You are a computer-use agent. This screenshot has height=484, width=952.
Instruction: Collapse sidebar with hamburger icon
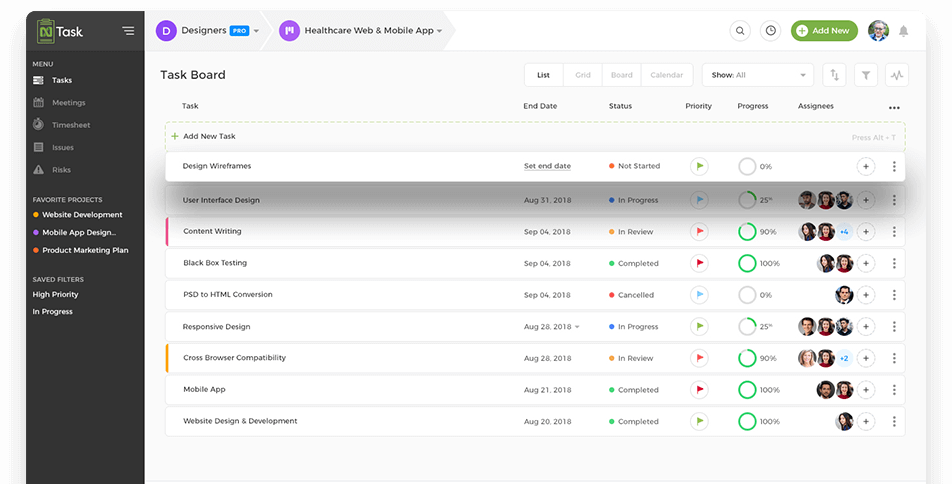[128, 31]
